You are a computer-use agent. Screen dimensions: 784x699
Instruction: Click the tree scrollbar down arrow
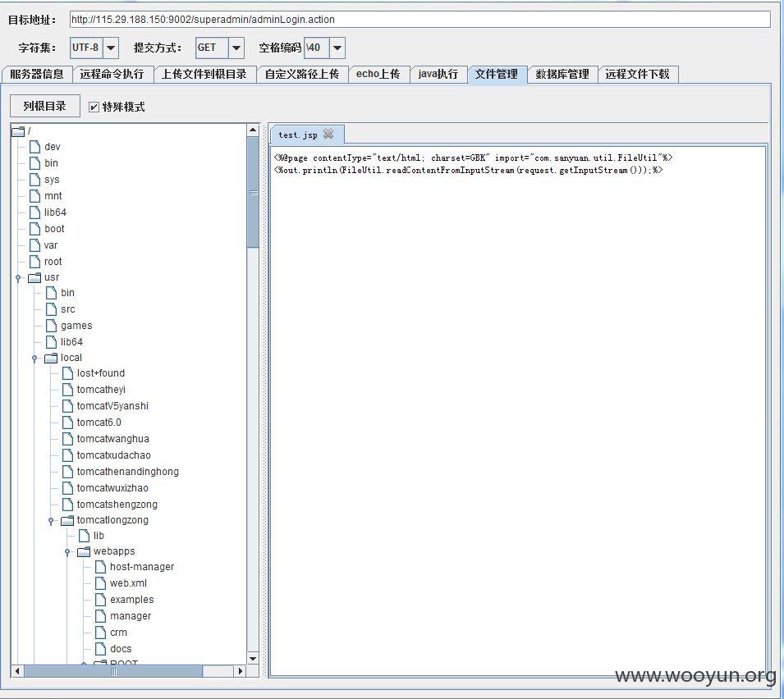pos(253,659)
